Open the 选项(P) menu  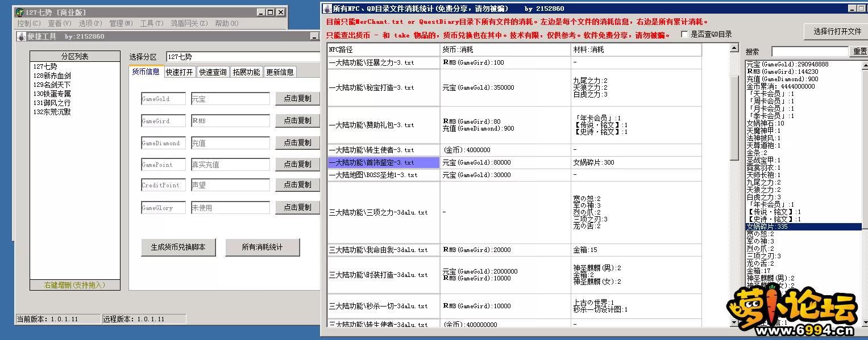click(x=90, y=23)
